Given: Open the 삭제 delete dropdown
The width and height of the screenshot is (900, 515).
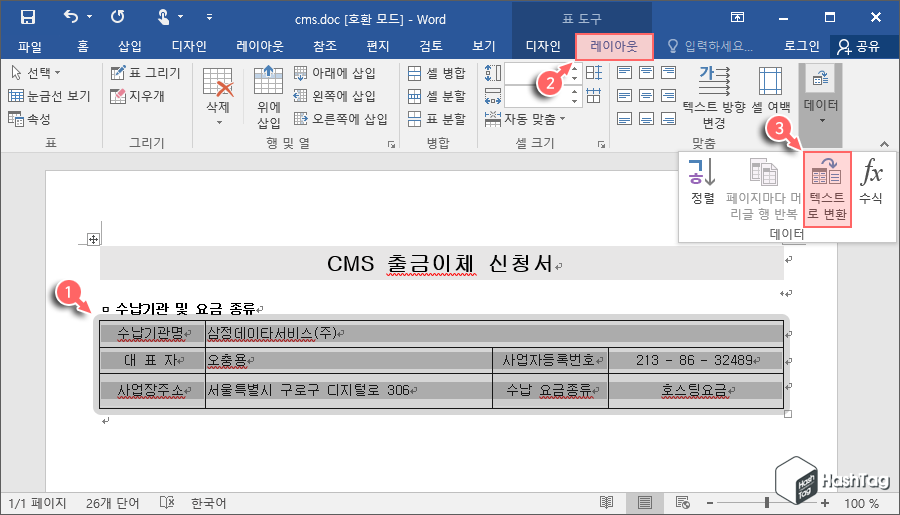Looking at the screenshot, I should [218, 96].
